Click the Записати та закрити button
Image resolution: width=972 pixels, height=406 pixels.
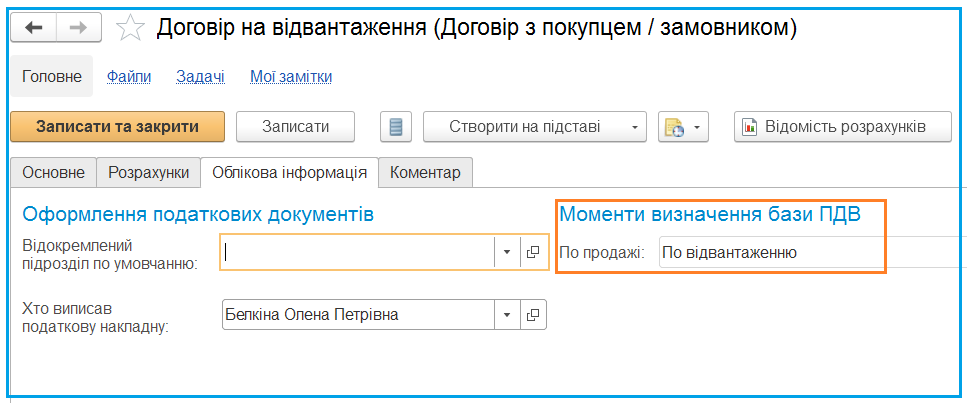pyautogui.click(x=117, y=127)
